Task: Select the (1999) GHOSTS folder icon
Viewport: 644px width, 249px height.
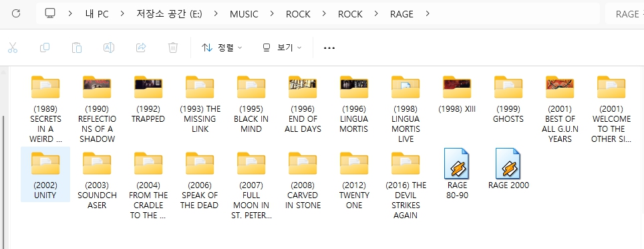Action: coord(508,87)
